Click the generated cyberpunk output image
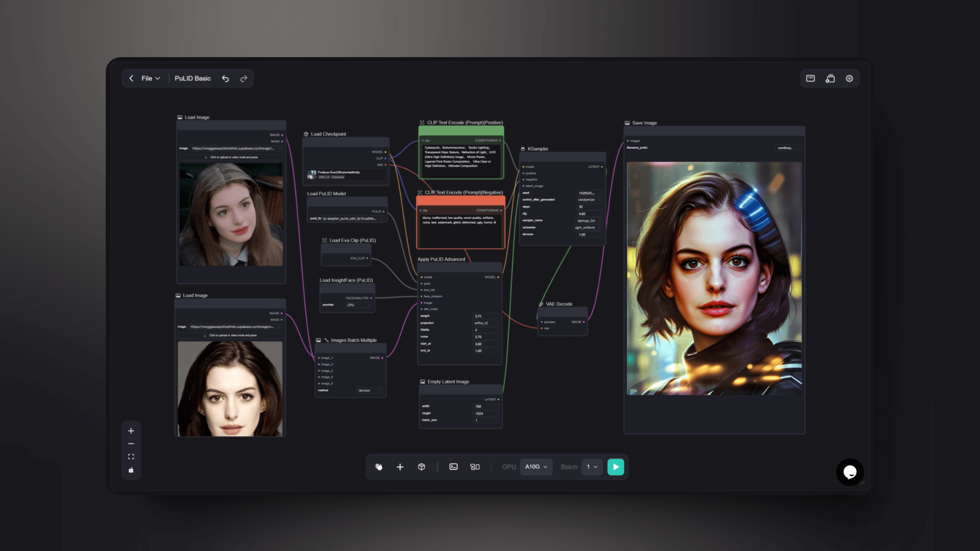 point(714,278)
